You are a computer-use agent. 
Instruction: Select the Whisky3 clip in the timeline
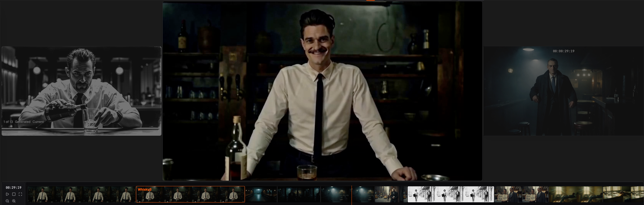click(x=190, y=194)
